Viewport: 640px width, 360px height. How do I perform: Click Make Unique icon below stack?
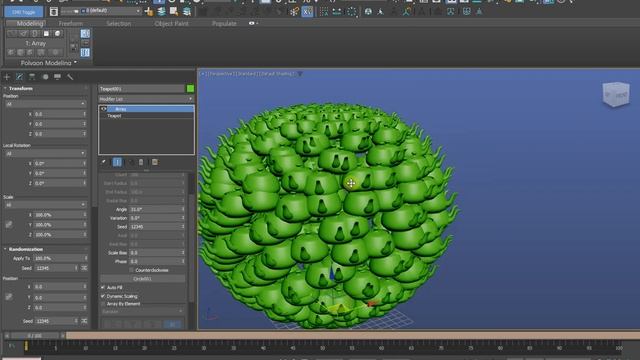click(x=131, y=162)
